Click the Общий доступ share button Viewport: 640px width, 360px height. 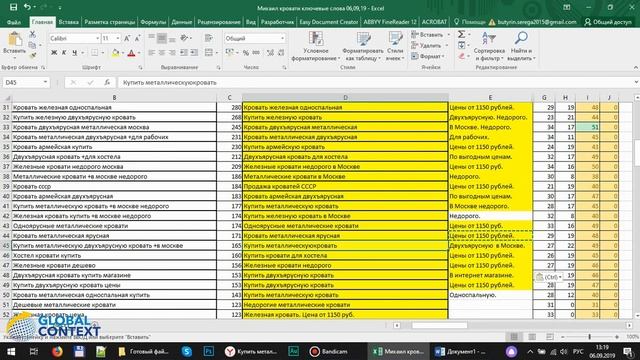click(x=608, y=22)
